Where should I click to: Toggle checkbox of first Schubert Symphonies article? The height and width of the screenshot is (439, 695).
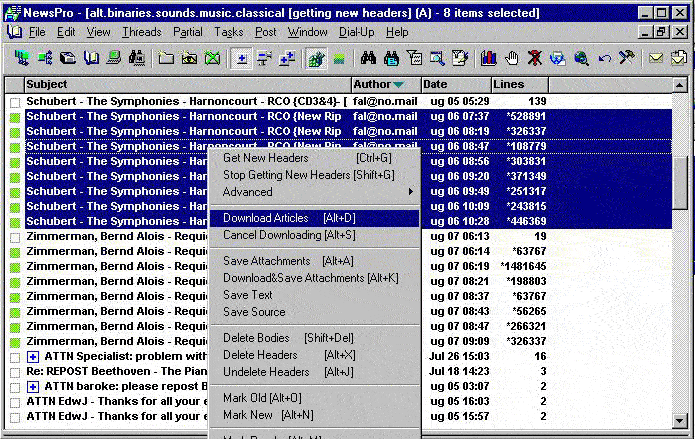15,102
